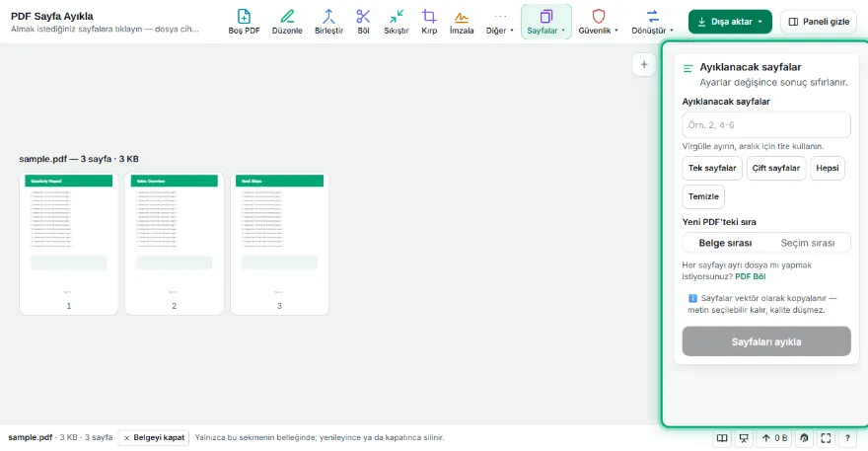Screen dimensions: 868x451
Task: Expand the Diğer tools menu
Action: pos(500,22)
